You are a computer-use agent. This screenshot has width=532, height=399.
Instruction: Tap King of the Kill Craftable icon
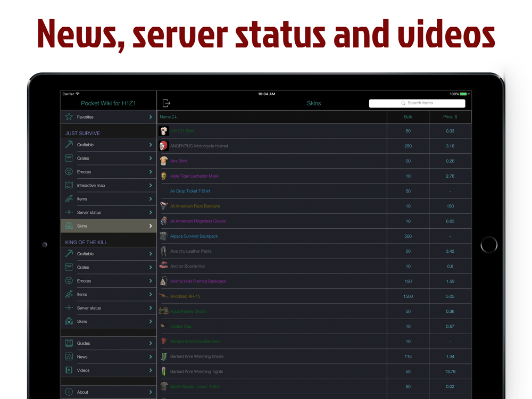pos(69,253)
